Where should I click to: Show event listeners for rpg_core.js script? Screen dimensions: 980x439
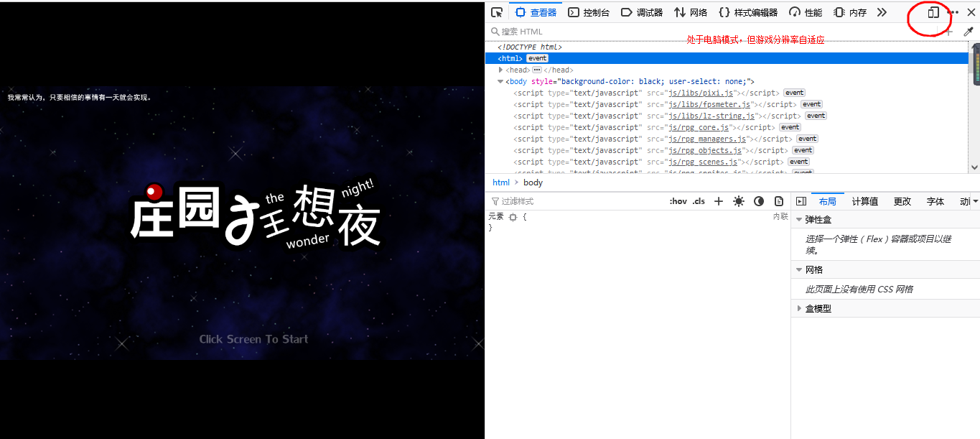point(790,127)
